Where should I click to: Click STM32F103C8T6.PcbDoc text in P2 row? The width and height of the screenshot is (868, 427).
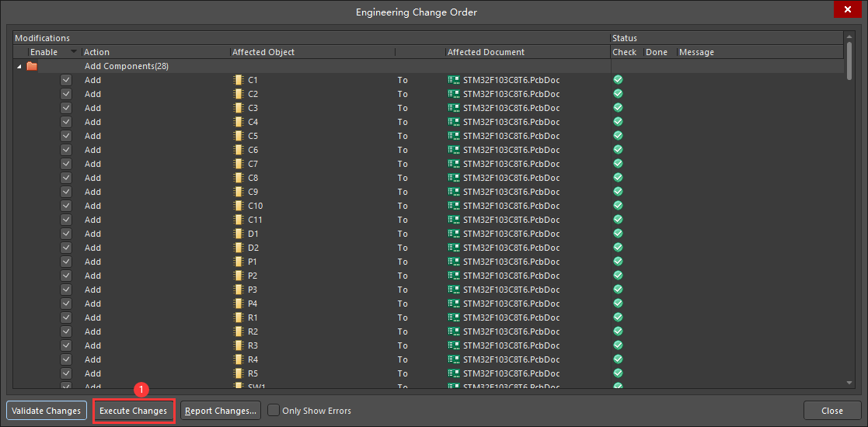[511, 276]
